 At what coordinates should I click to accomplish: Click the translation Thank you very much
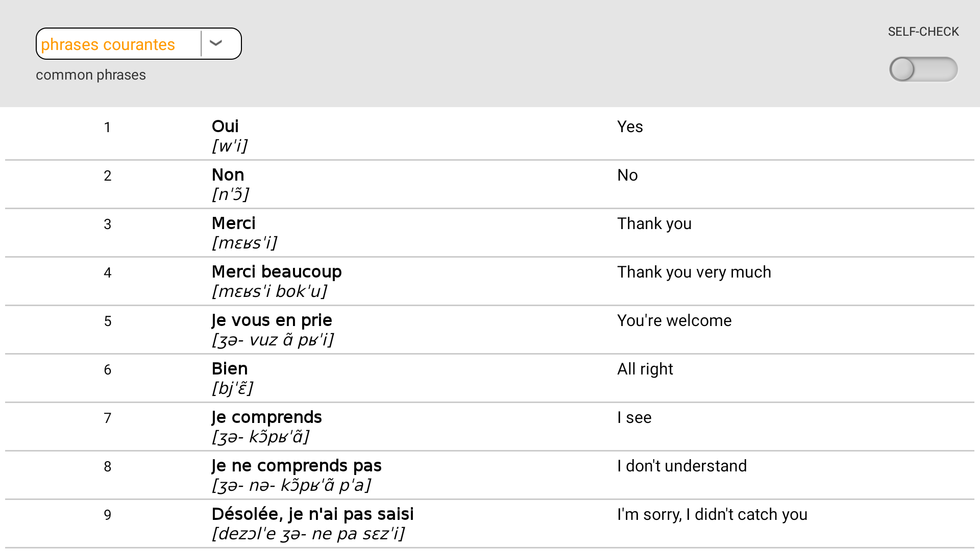[694, 272]
